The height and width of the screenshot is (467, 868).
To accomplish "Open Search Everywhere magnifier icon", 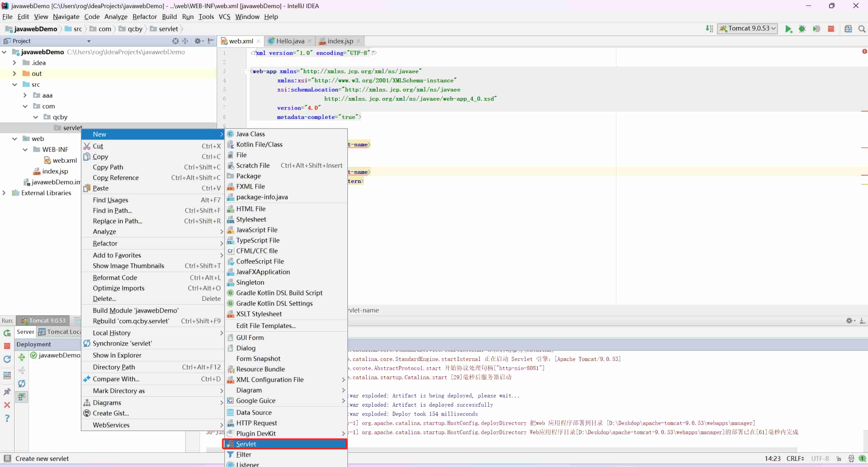I will tap(862, 29).
